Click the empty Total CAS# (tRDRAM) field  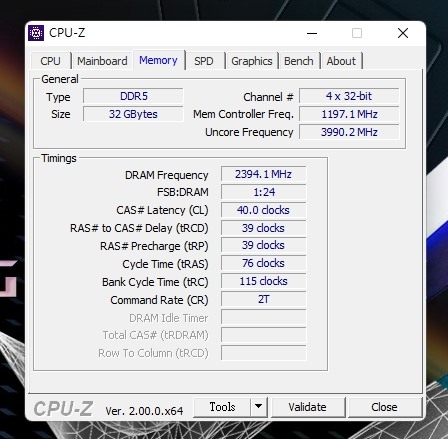263,335
